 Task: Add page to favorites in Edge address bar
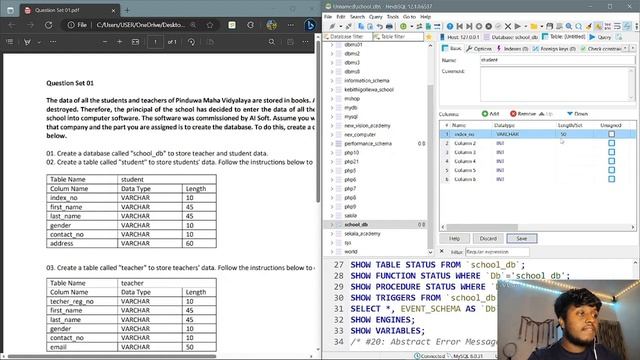[210, 25]
